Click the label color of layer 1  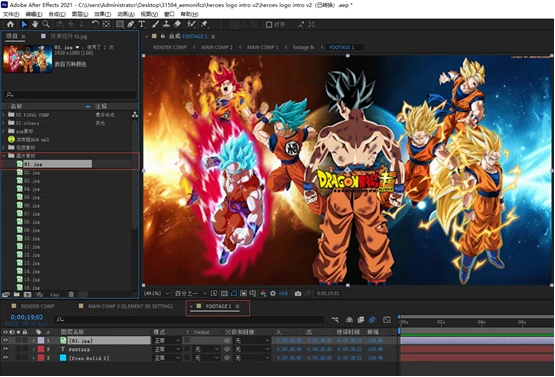click(41, 340)
